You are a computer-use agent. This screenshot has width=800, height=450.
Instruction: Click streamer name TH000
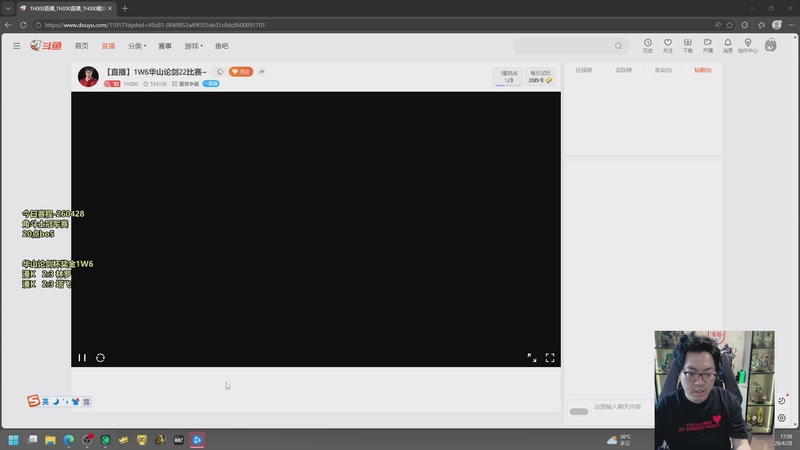[x=130, y=84]
